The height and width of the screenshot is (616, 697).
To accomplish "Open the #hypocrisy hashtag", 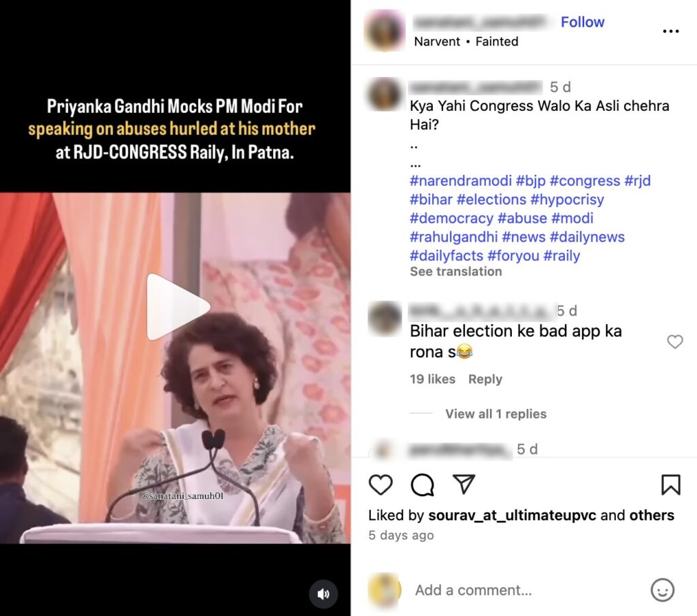I will (x=567, y=199).
